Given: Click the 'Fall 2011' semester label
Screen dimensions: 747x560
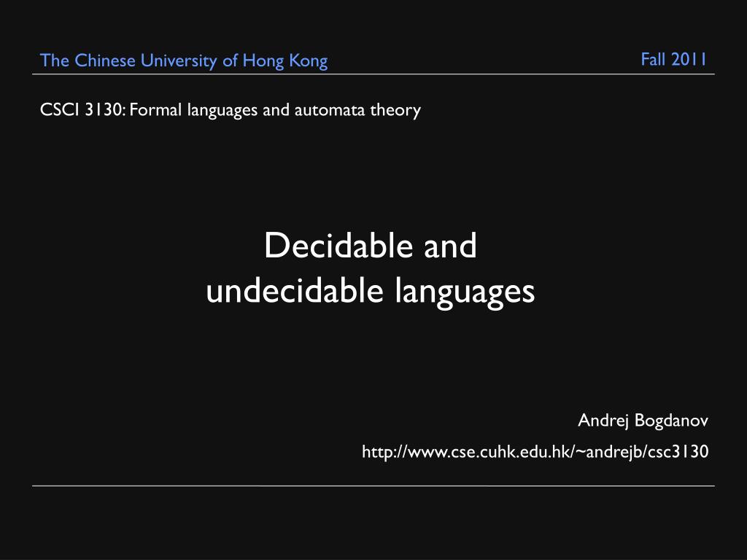Looking at the screenshot, I should click(673, 60).
